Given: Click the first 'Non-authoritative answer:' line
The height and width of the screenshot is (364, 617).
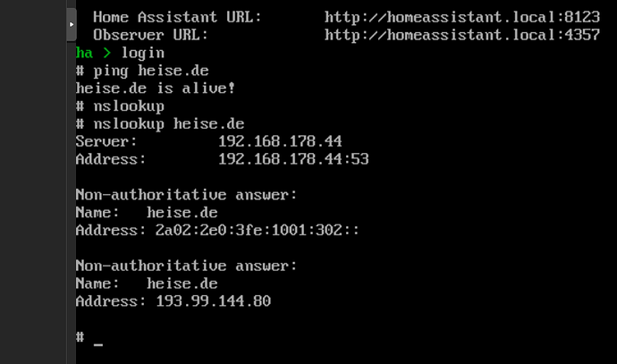Looking at the screenshot, I should [x=186, y=194].
